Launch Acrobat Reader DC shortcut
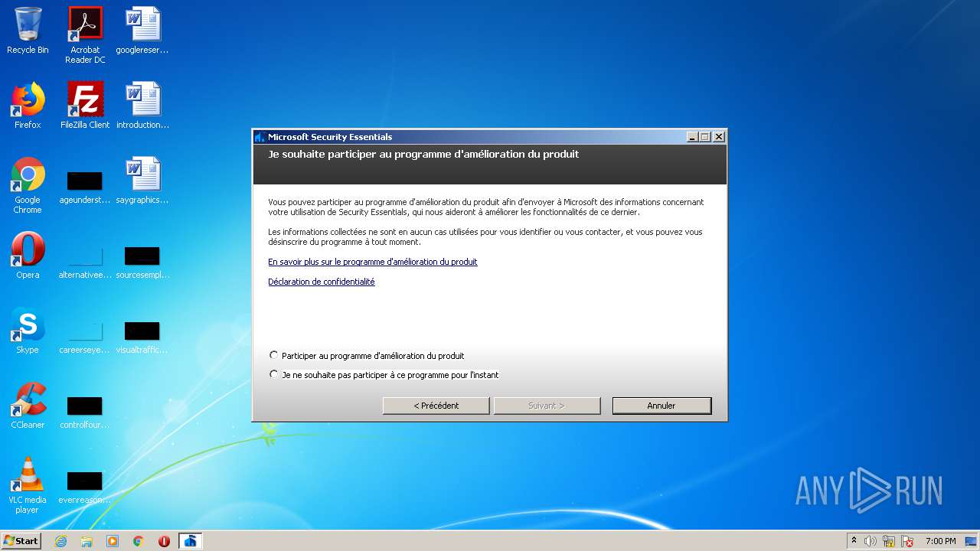The image size is (980, 551). [x=85, y=35]
